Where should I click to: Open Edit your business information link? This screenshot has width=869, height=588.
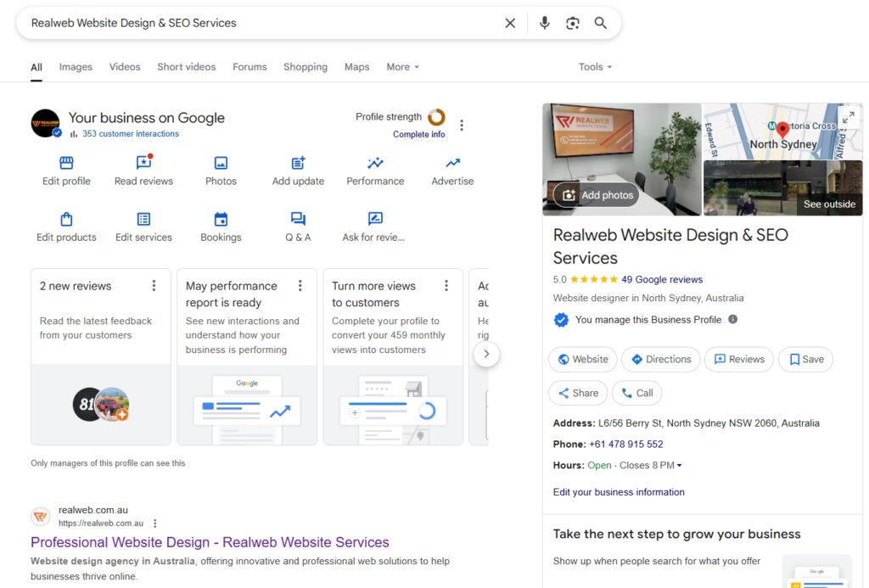pyautogui.click(x=618, y=491)
